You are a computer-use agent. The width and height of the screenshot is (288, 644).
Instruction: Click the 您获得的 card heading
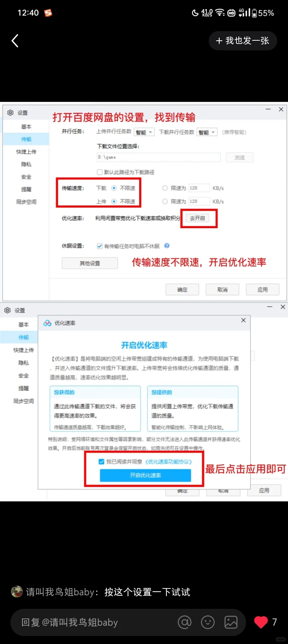pos(64,392)
